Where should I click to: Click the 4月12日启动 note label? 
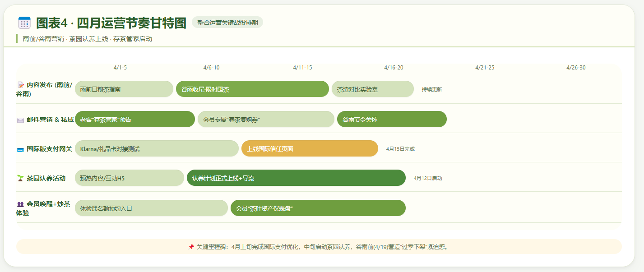[x=427, y=178]
